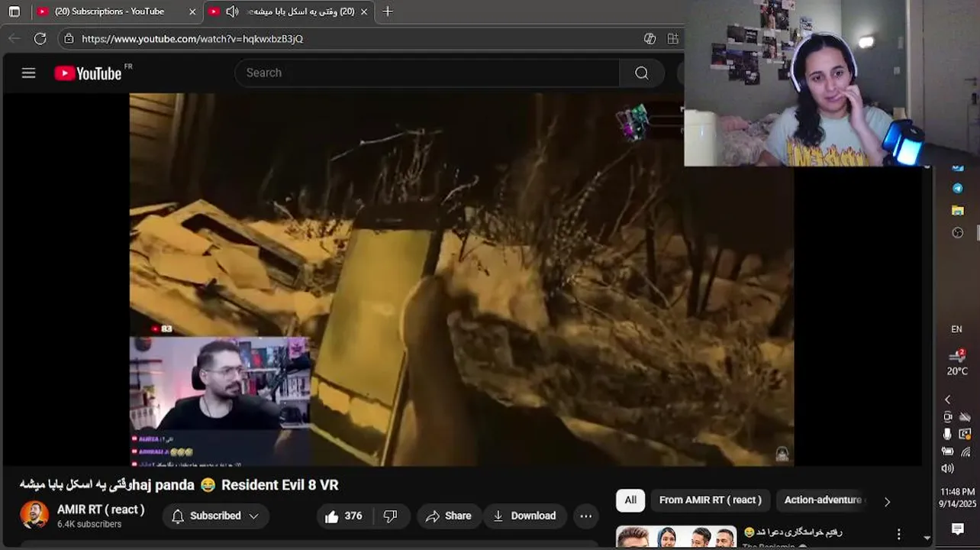The image size is (980, 550).
Task: Share the video
Action: click(x=449, y=516)
